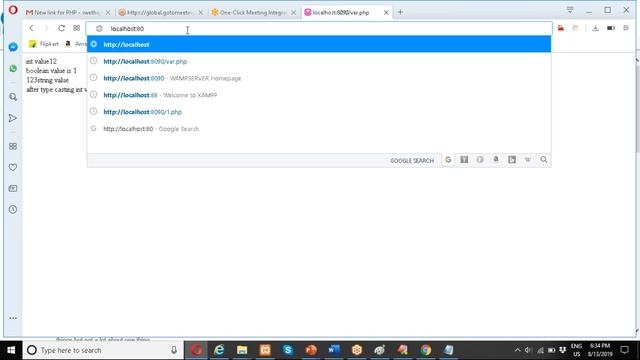The image size is (640, 360).
Task: Show hidden system tray icons
Action: 518,350
